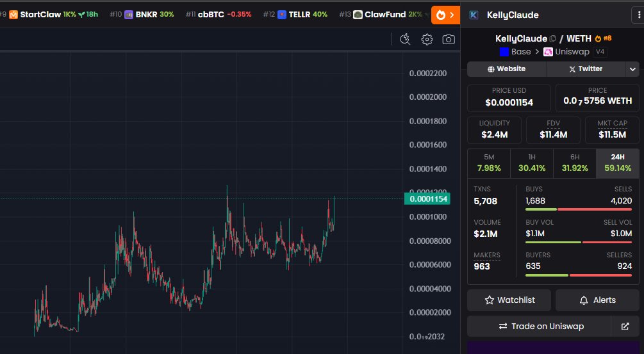Viewport: 644px width, 354px height.
Task: Click the Base chain blue square icon
Action: (504, 52)
